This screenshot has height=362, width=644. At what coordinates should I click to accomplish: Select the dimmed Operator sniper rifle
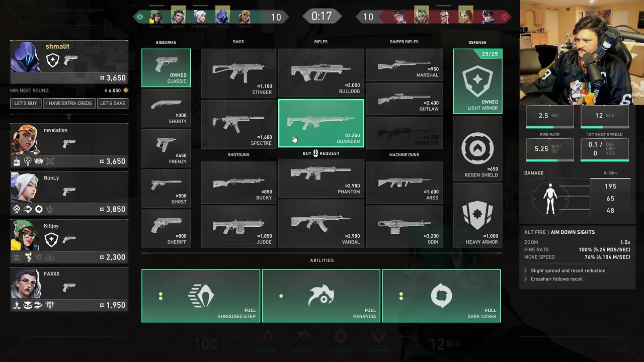(405, 132)
